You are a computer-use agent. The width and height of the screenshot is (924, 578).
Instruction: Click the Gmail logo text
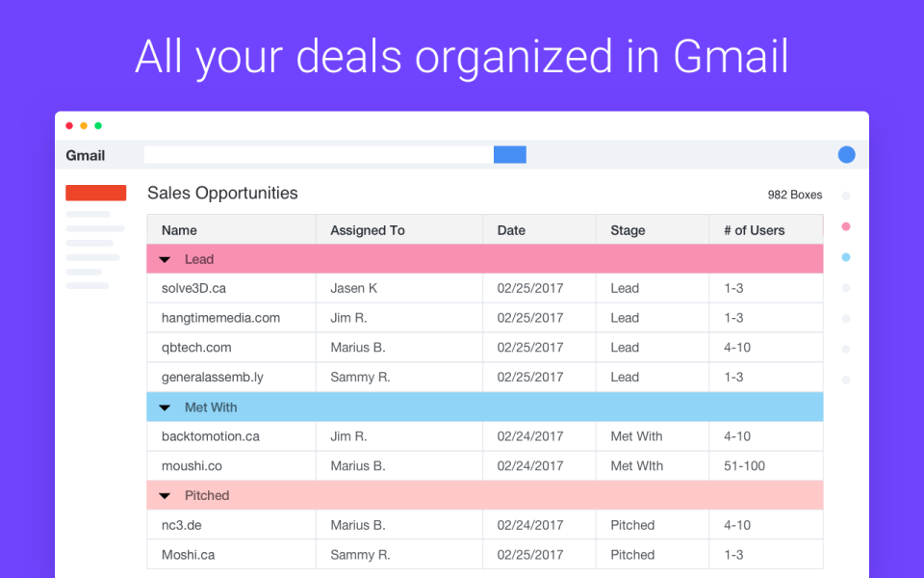pyautogui.click(x=86, y=155)
